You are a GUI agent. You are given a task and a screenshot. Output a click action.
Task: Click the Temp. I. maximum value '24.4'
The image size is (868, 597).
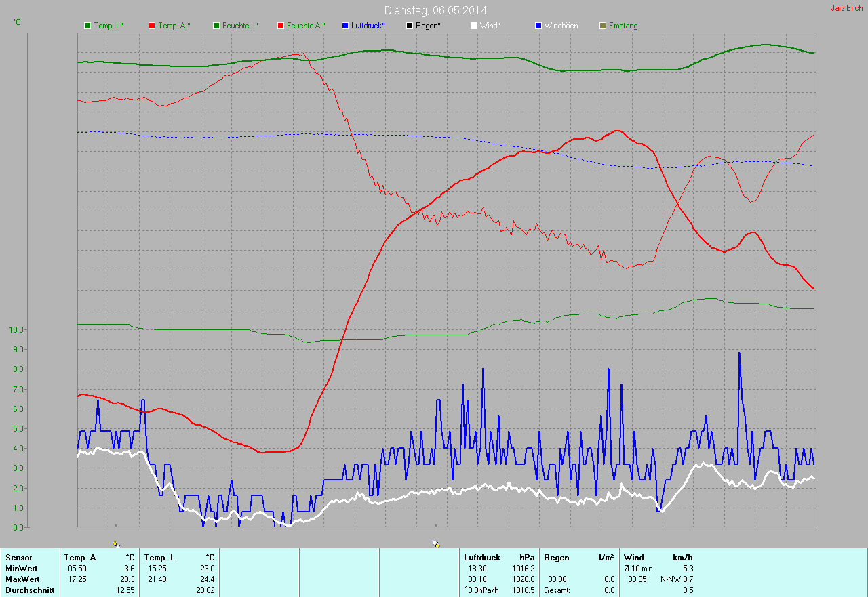208,579
